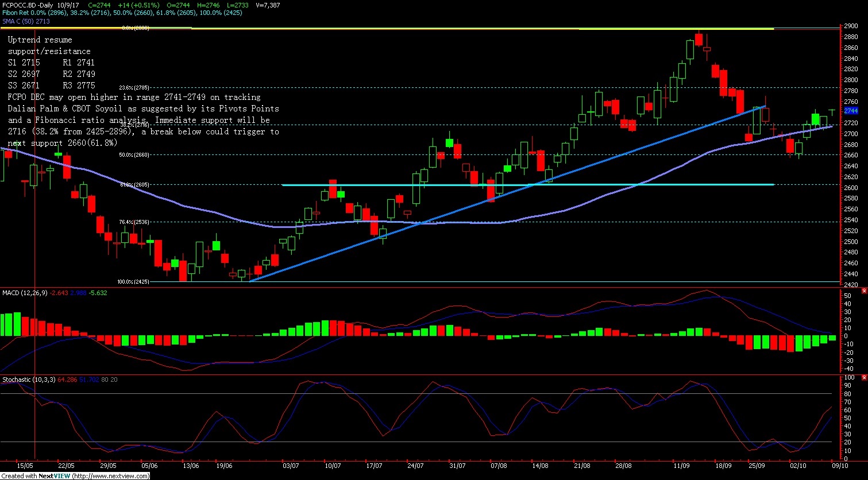Viewport: 868px width, 480px height.
Task: Select the MACD (12,26,9) indicator label
Action: (x=24, y=293)
